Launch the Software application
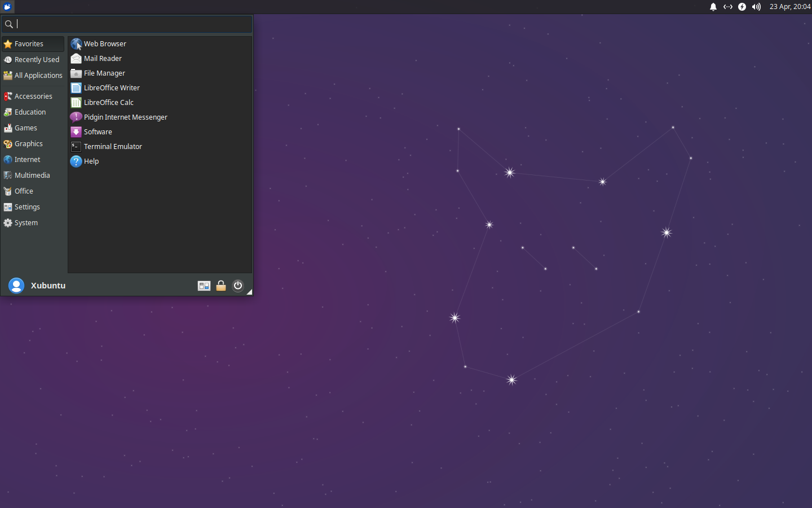The image size is (812, 508). pos(98,132)
